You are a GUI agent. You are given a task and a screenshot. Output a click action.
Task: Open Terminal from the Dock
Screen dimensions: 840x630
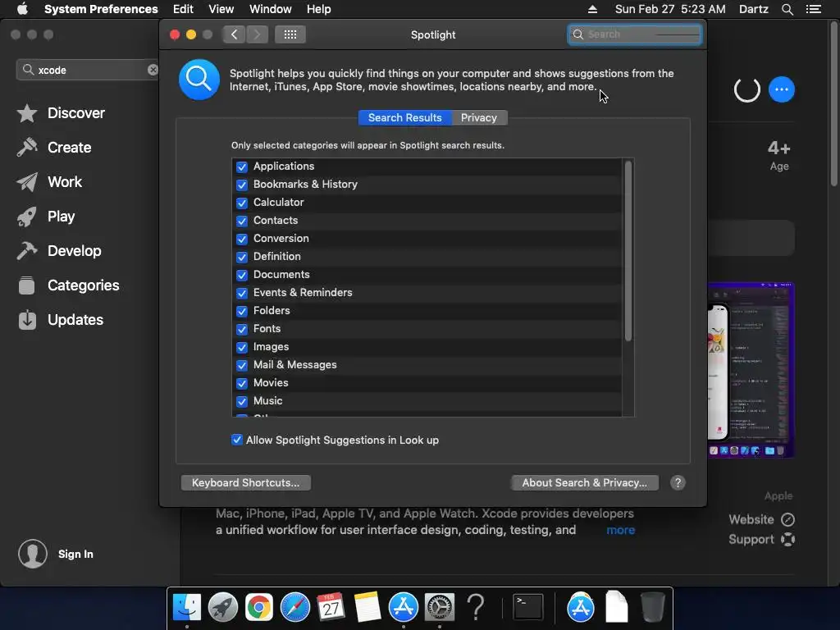528,607
